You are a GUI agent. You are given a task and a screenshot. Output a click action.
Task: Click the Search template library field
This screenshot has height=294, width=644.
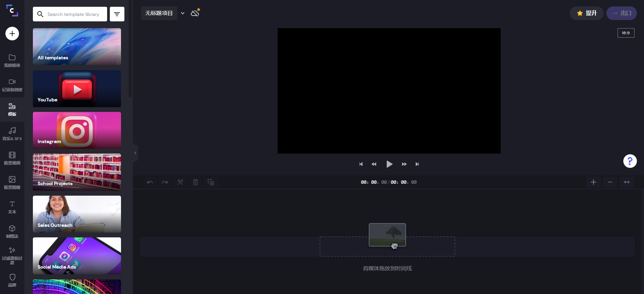pyautogui.click(x=70, y=14)
